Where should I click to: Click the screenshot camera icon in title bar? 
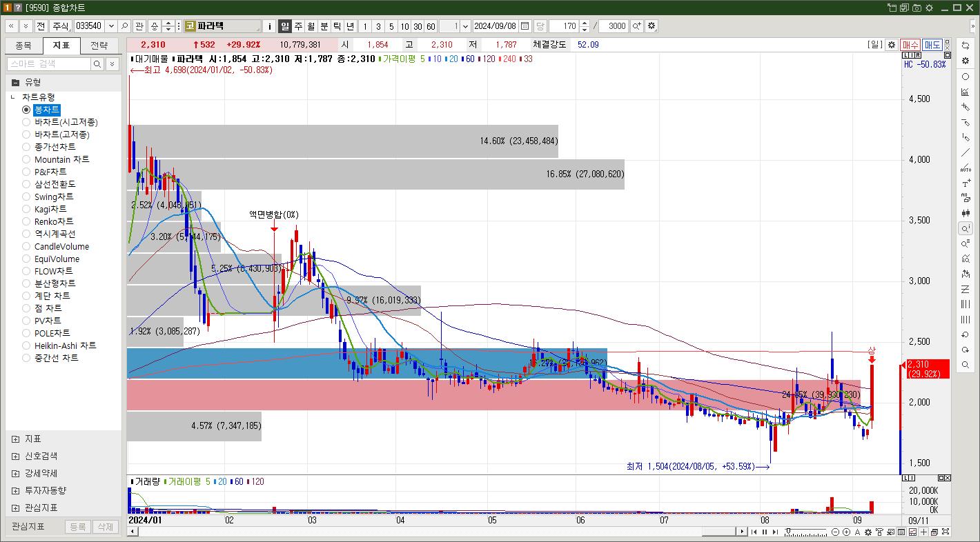[917, 8]
